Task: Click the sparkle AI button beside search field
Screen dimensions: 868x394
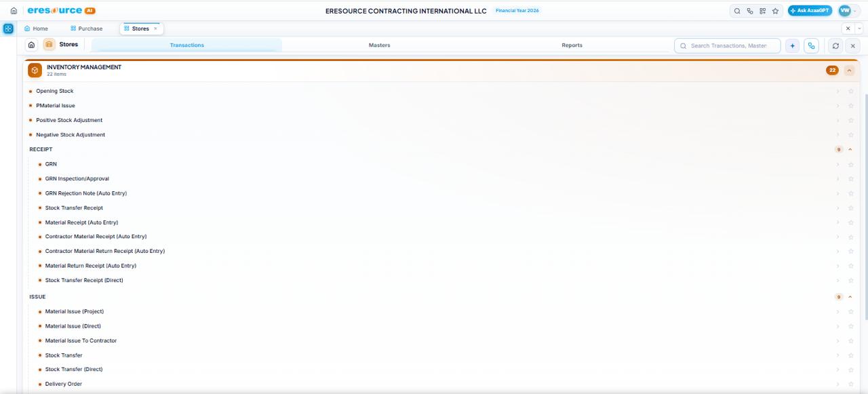Action: [792, 45]
